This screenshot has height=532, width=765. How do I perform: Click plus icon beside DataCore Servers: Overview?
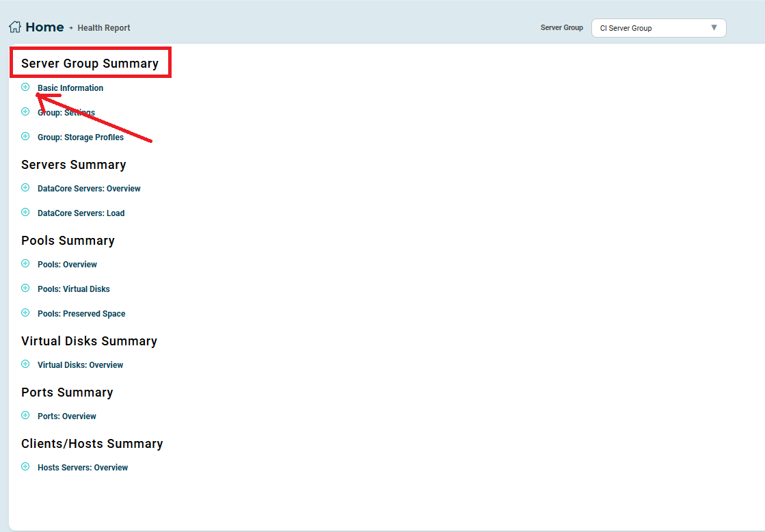(25, 187)
